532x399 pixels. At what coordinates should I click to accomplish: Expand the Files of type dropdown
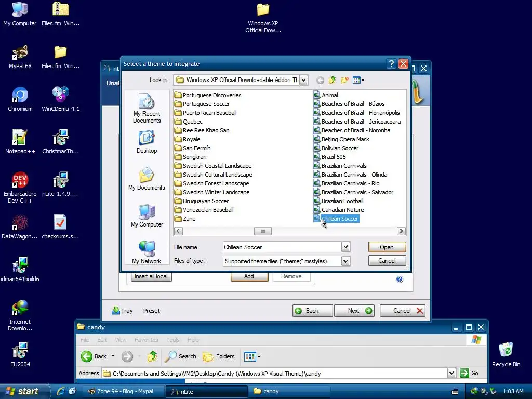[345, 261]
